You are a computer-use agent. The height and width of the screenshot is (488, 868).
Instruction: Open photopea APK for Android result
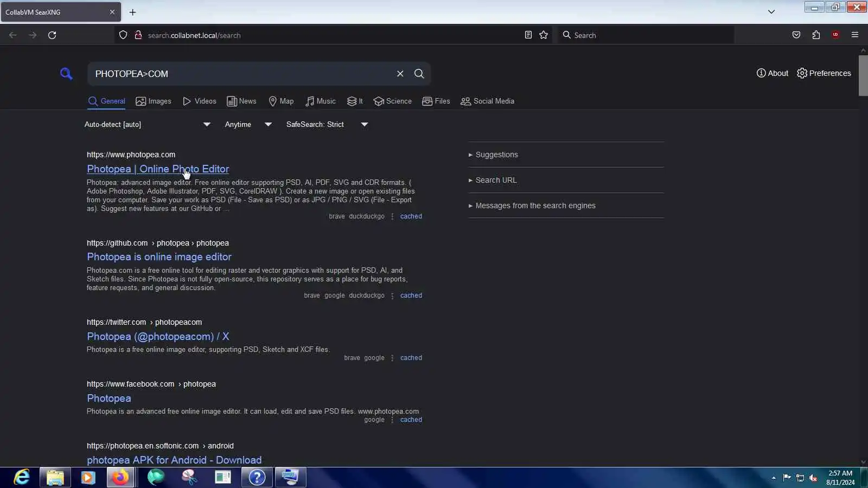[x=174, y=460]
